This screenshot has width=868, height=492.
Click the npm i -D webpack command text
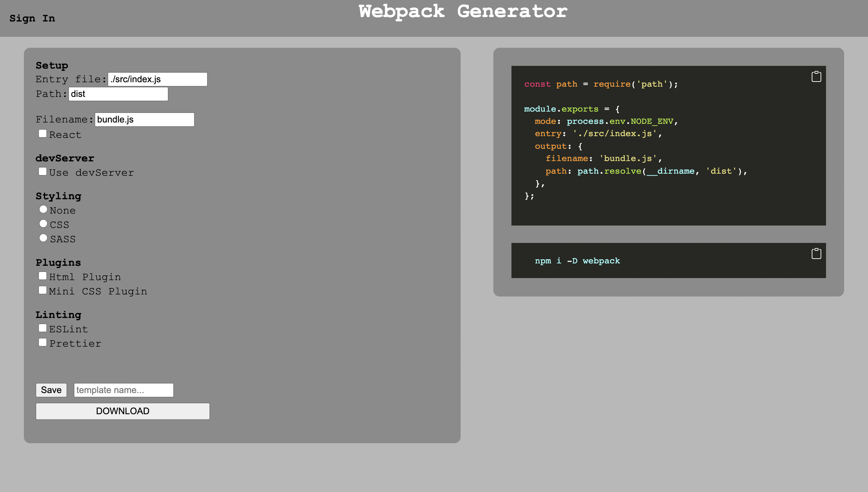(x=577, y=261)
